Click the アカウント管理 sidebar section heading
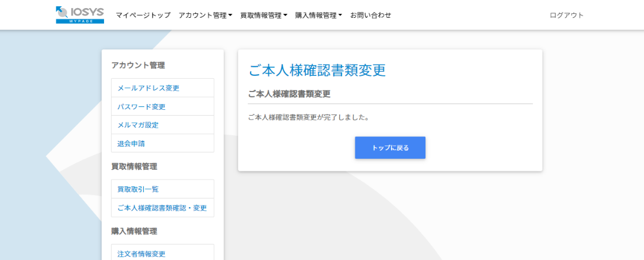 (138, 66)
